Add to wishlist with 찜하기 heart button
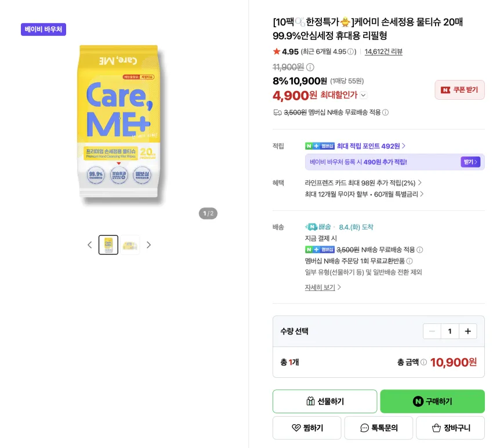The height and width of the screenshot is (448, 493). tap(307, 428)
